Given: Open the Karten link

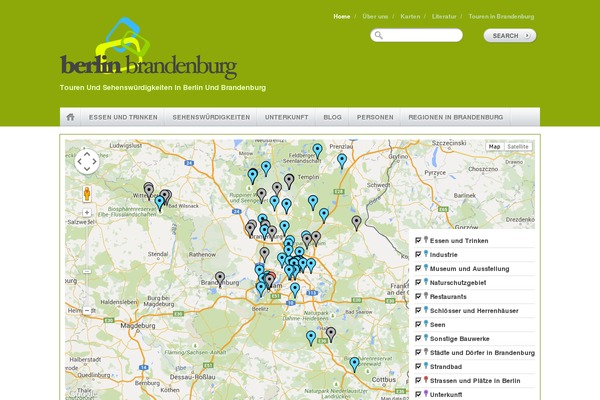Looking at the screenshot, I should [x=410, y=16].
